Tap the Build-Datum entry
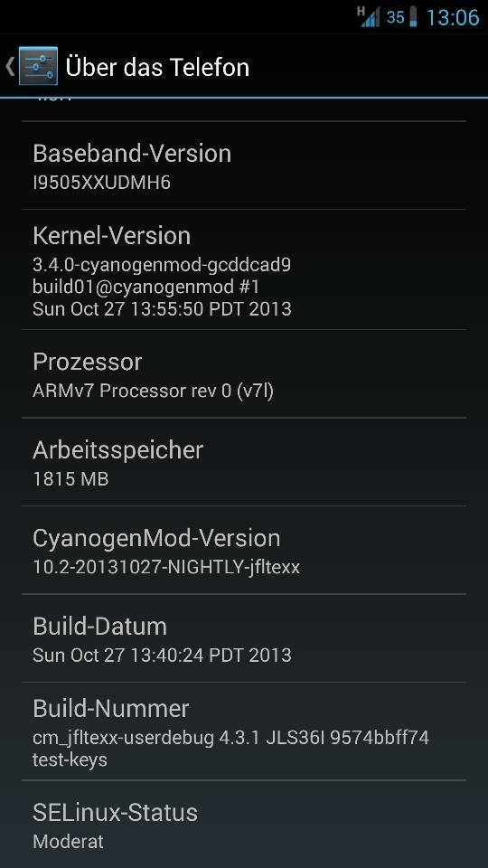 point(244,637)
